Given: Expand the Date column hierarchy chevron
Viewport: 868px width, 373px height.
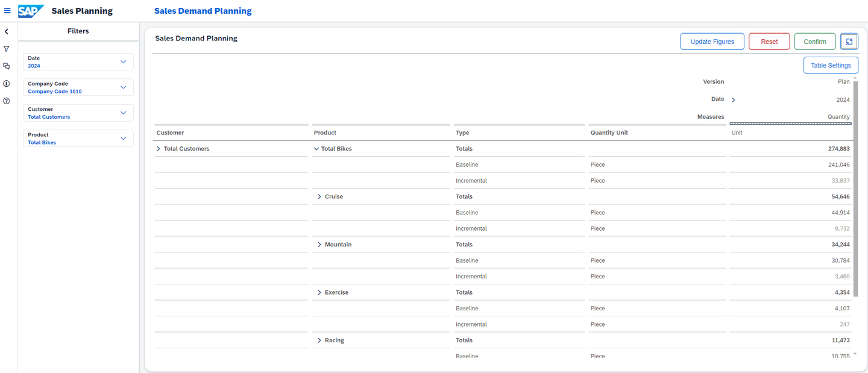Looking at the screenshot, I should point(734,100).
